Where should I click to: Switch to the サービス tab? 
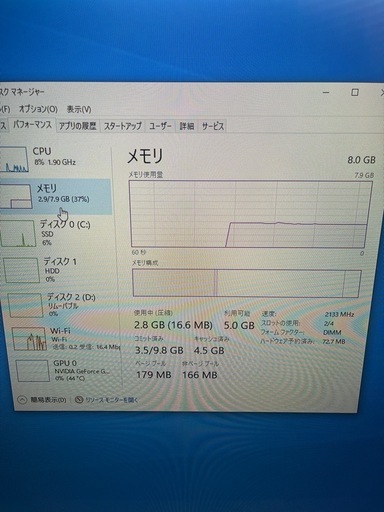coord(213,126)
